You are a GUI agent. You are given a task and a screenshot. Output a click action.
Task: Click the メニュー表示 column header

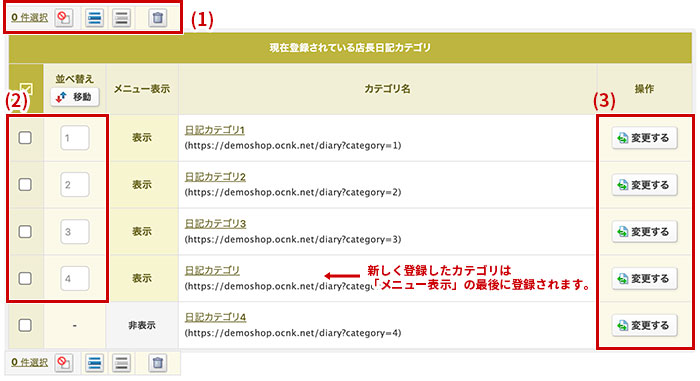tap(142, 89)
